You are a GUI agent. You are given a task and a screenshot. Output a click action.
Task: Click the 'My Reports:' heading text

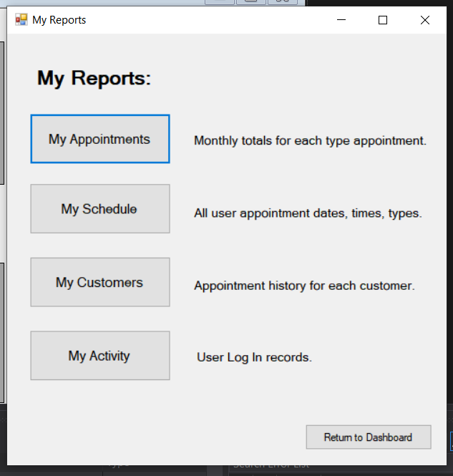click(x=94, y=78)
